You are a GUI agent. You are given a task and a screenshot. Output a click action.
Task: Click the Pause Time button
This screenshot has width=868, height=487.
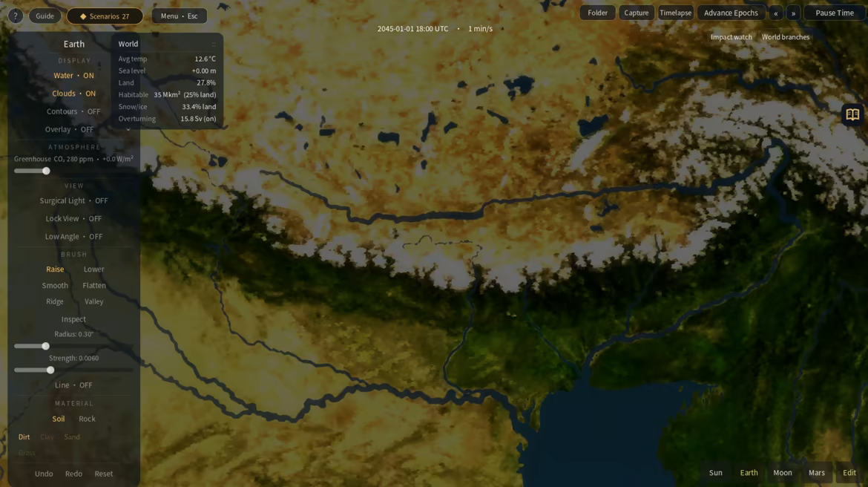pyautogui.click(x=834, y=13)
